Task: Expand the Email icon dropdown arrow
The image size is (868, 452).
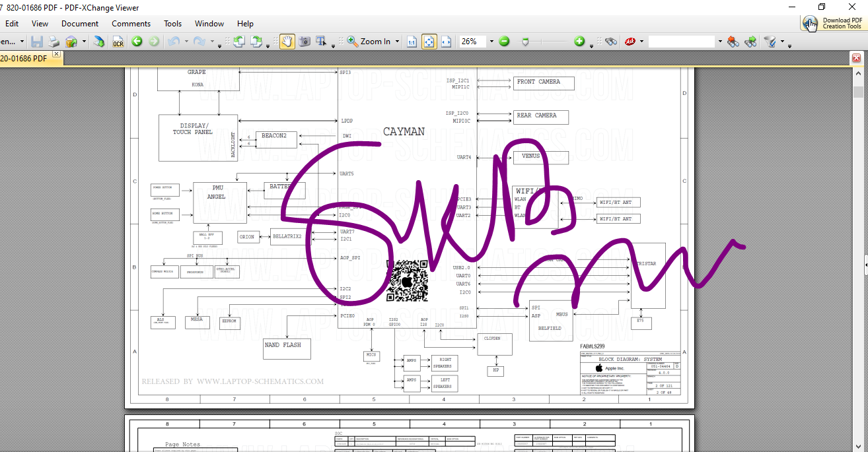Action: click(83, 42)
